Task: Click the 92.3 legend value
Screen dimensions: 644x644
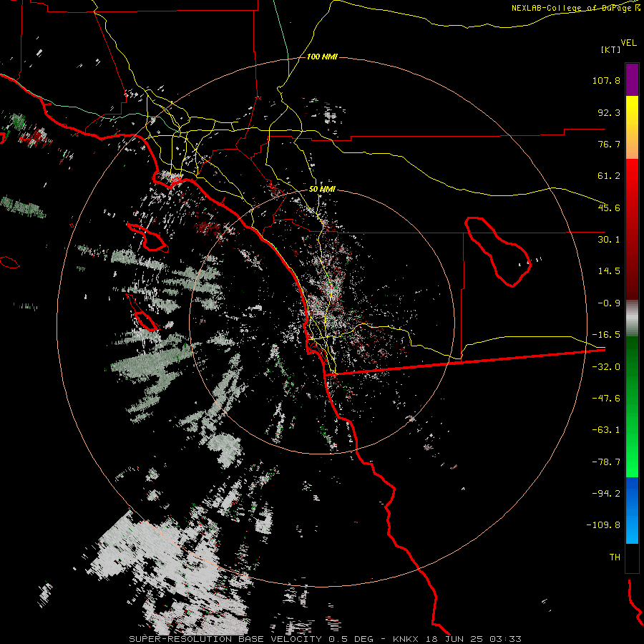Action: pos(609,112)
